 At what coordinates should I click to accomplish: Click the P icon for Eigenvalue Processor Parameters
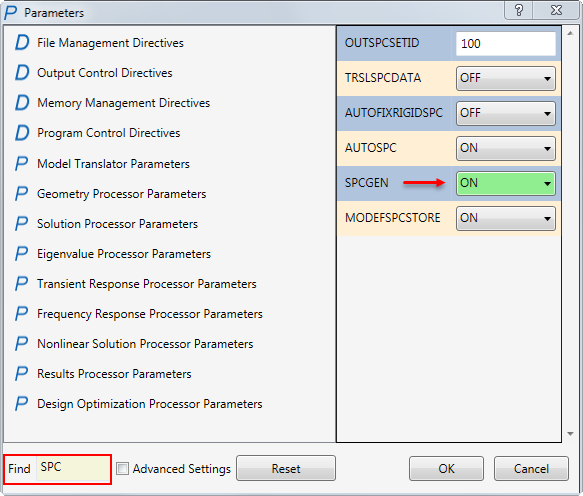pyautogui.click(x=21, y=254)
